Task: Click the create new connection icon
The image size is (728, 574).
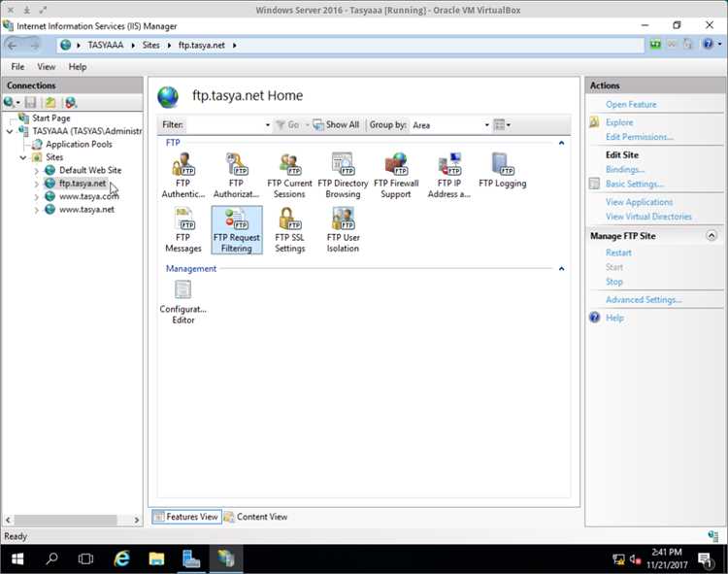Action: [9, 102]
